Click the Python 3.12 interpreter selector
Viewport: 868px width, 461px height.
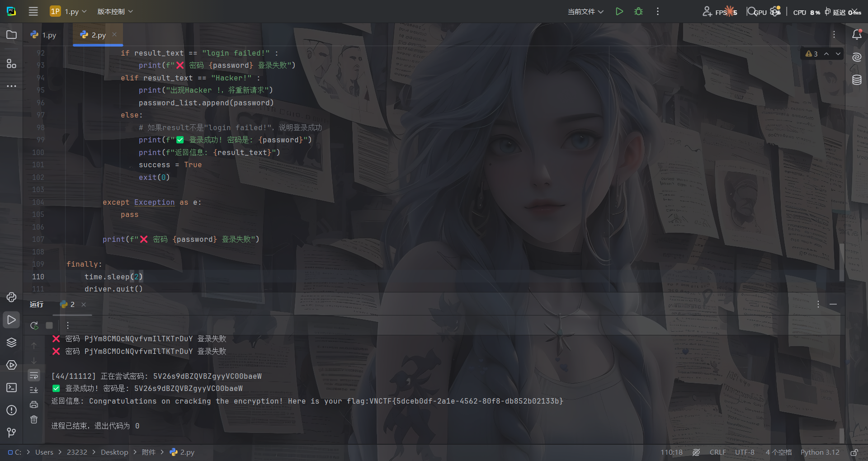(820, 452)
